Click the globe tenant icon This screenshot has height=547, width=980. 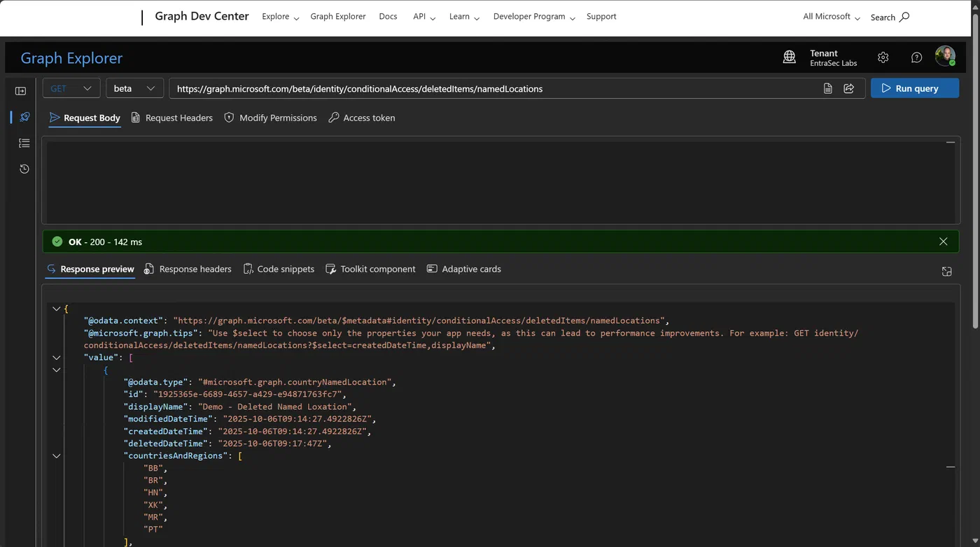[x=789, y=57]
